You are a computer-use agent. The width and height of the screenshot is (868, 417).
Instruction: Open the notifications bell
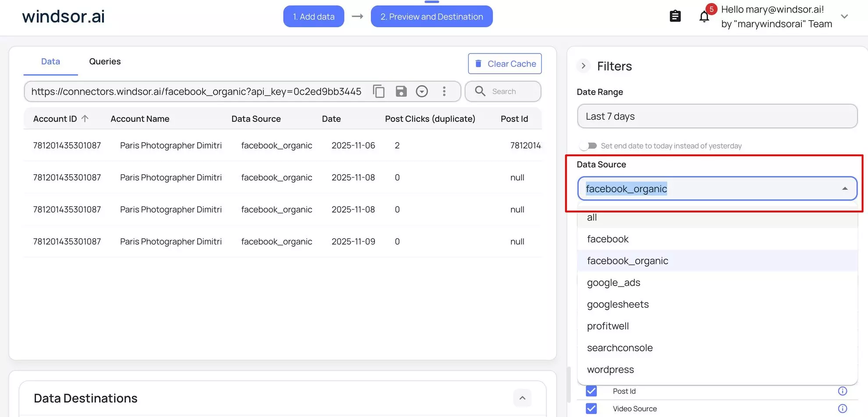704,17
